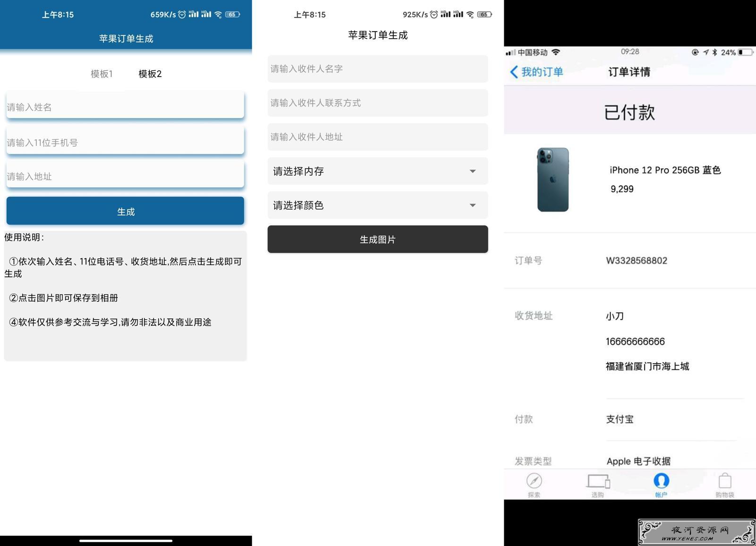
Task: Focus the 请输入姓名 name field
Action: pos(125,105)
